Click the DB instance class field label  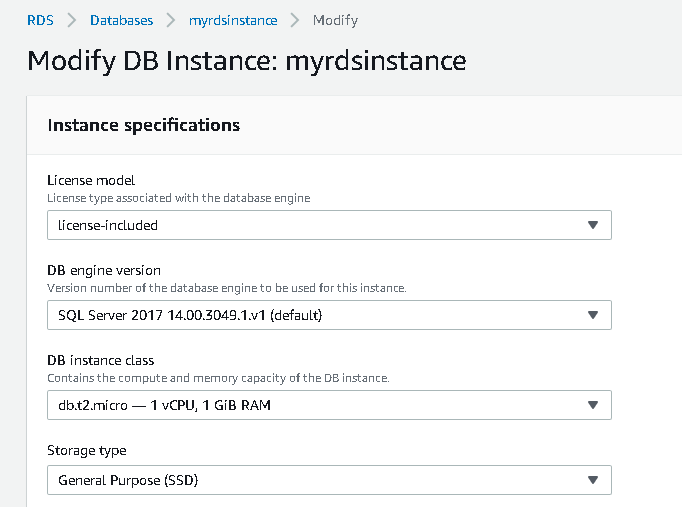pyautogui.click(x=101, y=360)
